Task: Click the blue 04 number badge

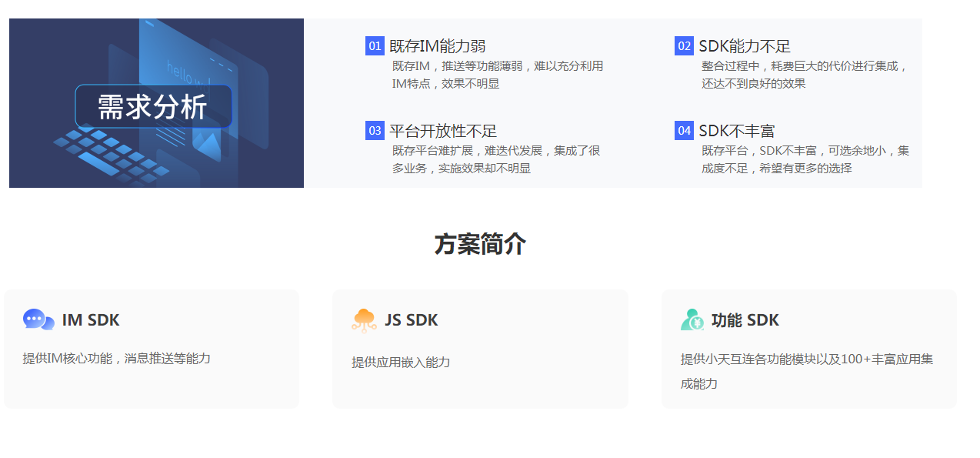Action: coord(684,131)
